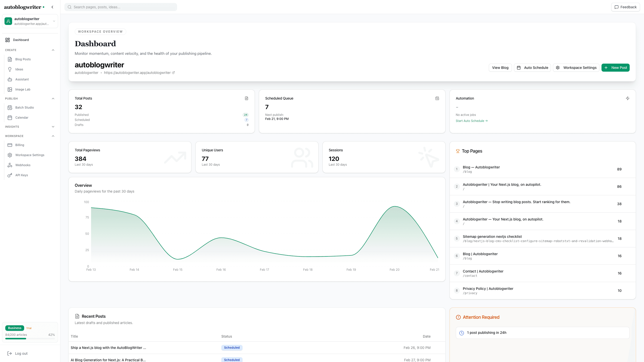
Task: Click the green New Post button
Action: 615,68
